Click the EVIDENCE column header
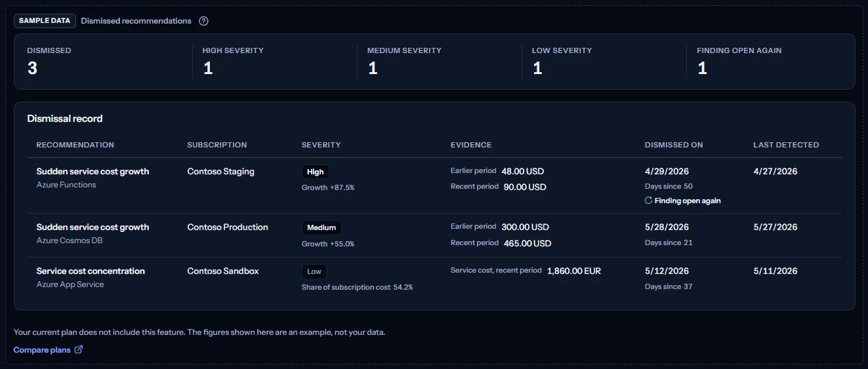 point(471,145)
